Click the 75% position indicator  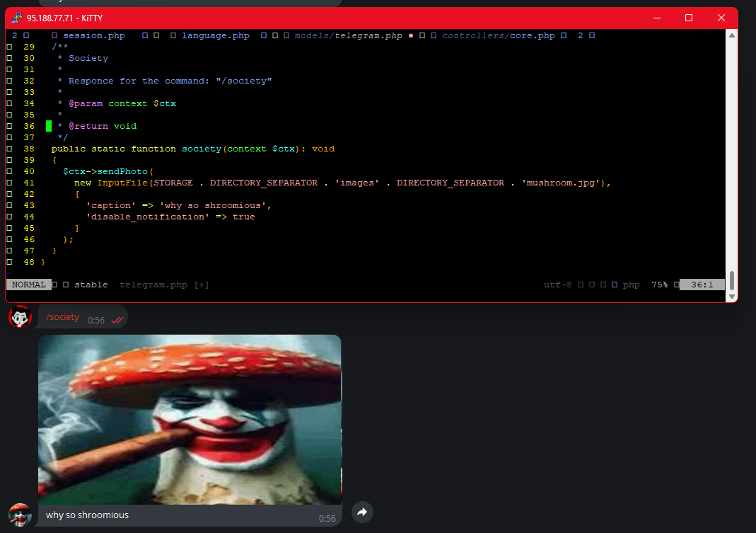(660, 285)
